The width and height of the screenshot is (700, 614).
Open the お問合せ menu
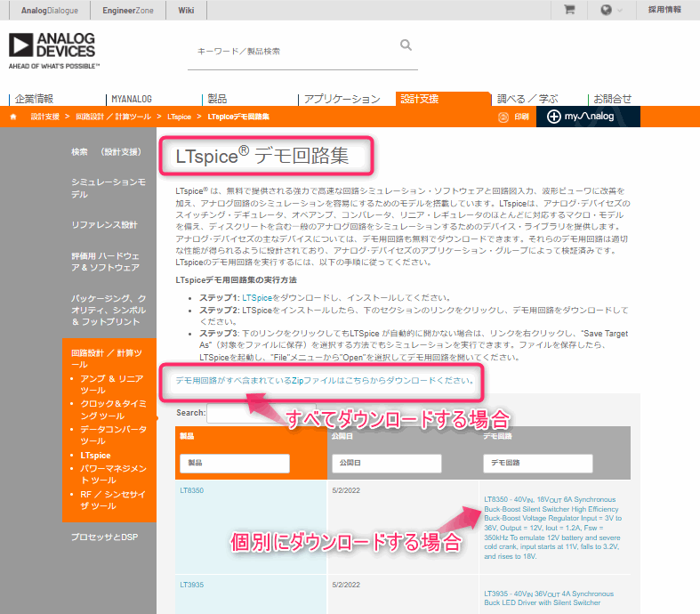click(x=612, y=99)
